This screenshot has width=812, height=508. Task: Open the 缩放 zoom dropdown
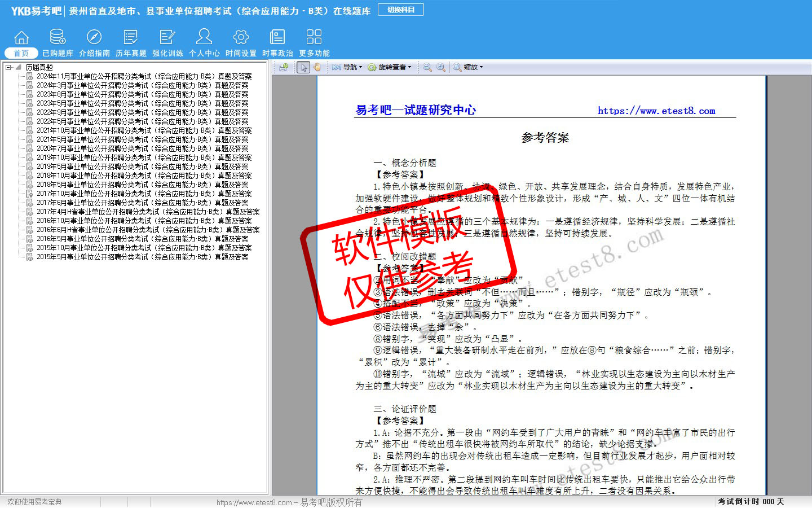[468, 67]
